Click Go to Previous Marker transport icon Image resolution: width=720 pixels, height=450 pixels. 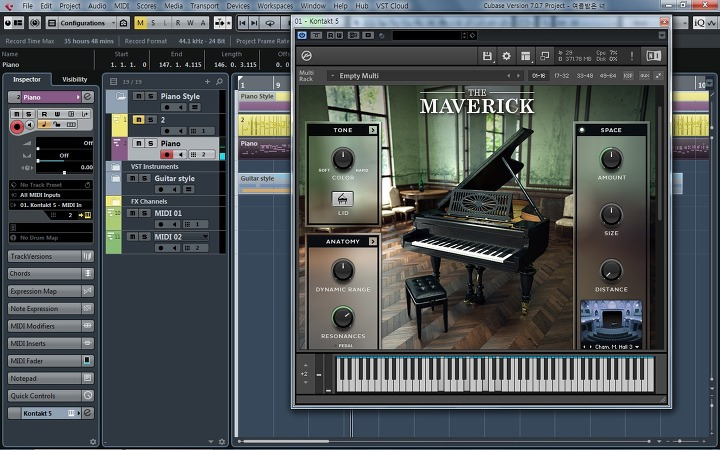coord(242,22)
